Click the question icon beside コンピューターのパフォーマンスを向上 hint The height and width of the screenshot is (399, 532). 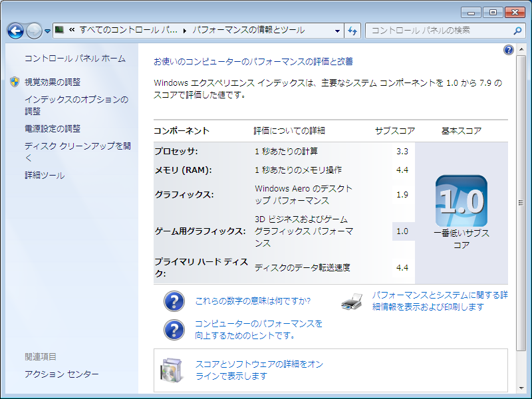174,330
